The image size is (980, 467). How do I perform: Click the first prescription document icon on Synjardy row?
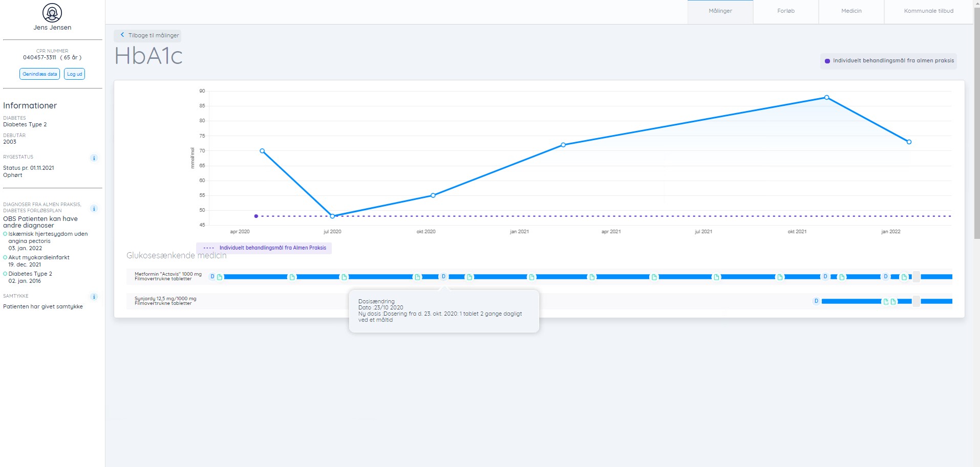[x=886, y=301]
